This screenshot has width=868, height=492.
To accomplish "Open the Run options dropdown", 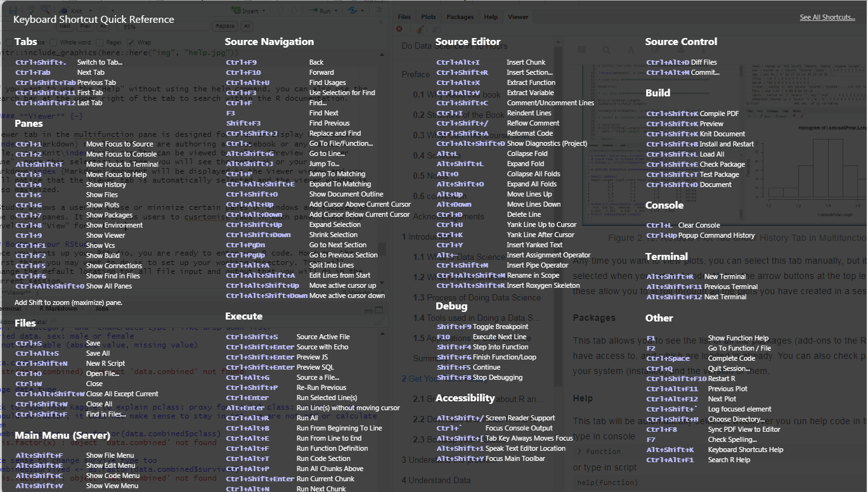I will tap(335, 11).
